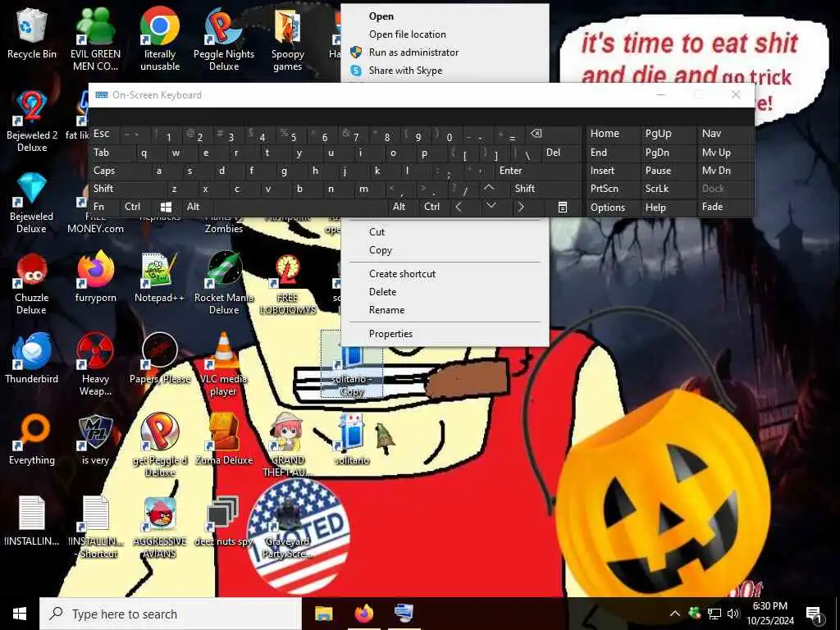The image size is (840, 630).
Task: Open the EVIL GREEN MEN CO... desktop icon
Action: pyautogui.click(x=95, y=39)
